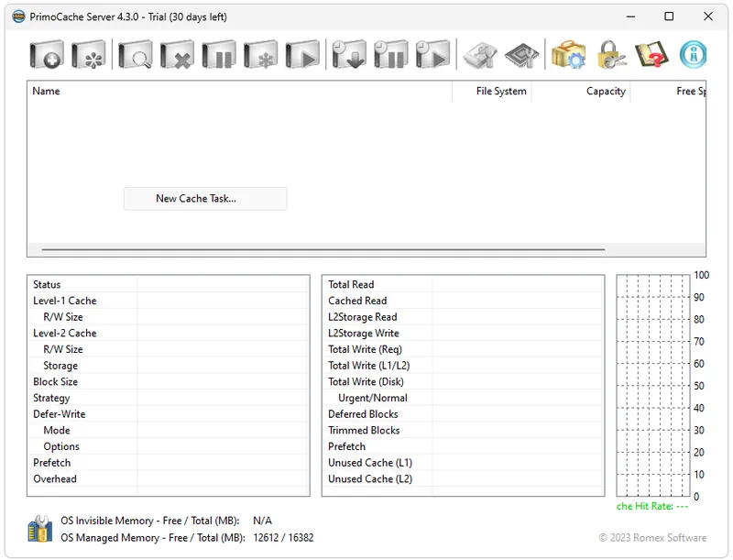
Task: Open help via the book question mark icon
Action: click(x=651, y=55)
